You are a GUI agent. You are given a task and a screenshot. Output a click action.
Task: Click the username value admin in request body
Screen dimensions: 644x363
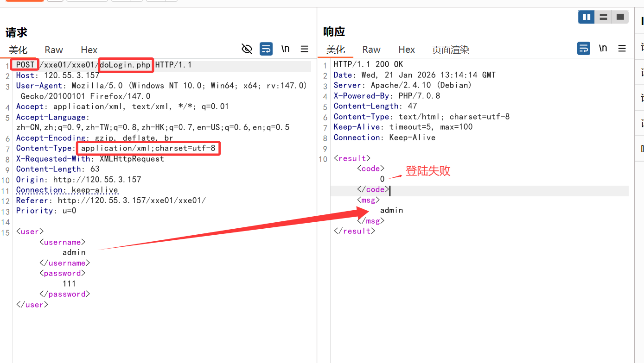click(x=74, y=253)
